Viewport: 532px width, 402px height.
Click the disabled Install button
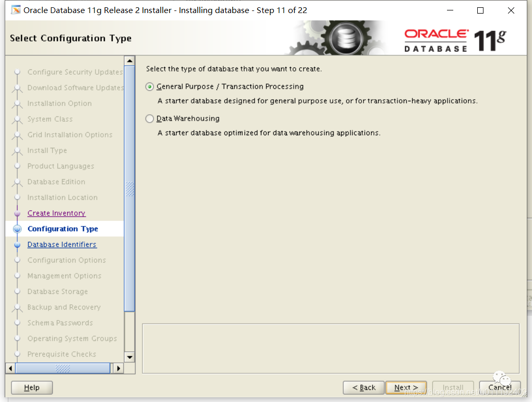point(453,387)
